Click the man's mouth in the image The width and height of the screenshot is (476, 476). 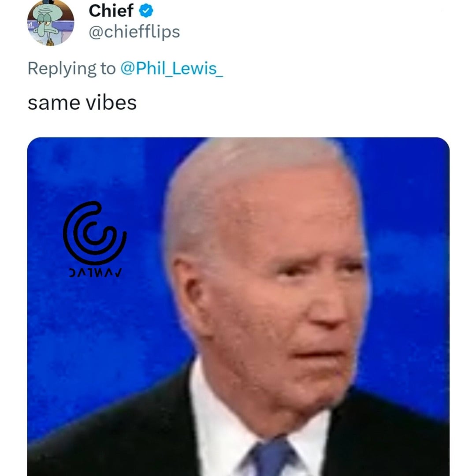[319, 354]
